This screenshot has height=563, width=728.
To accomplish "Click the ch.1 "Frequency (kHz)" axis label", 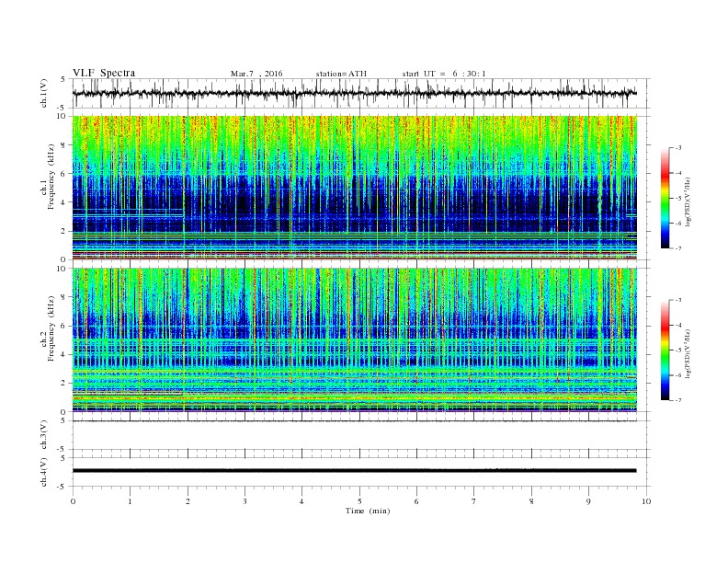I will coord(51,177).
